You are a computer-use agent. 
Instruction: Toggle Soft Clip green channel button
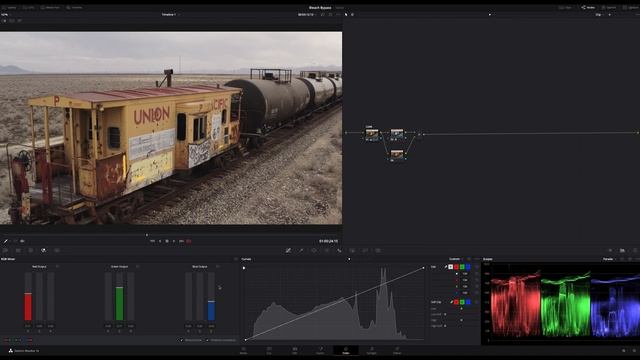click(462, 302)
